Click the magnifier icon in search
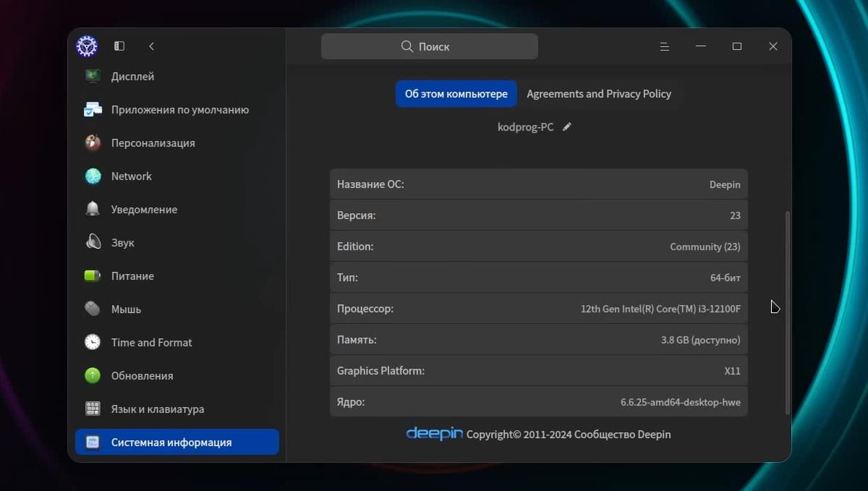868x491 pixels. coord(407,46)
